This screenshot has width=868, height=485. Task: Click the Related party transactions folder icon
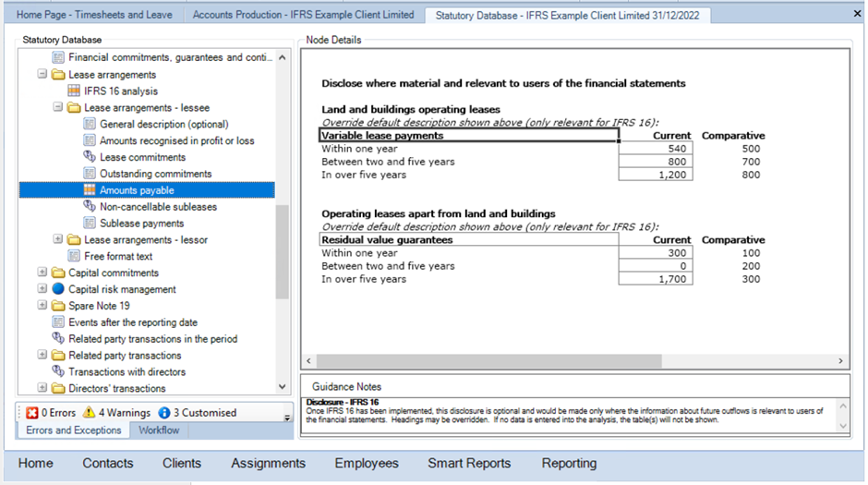click(58, 355)
